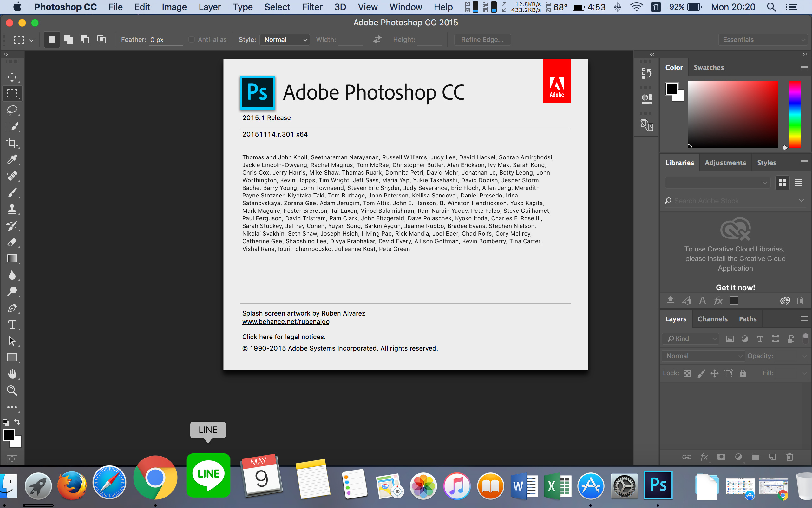Switch foreground and background colors arrow
The width and height of the screenshot is (812, 508).
point(17,422)
